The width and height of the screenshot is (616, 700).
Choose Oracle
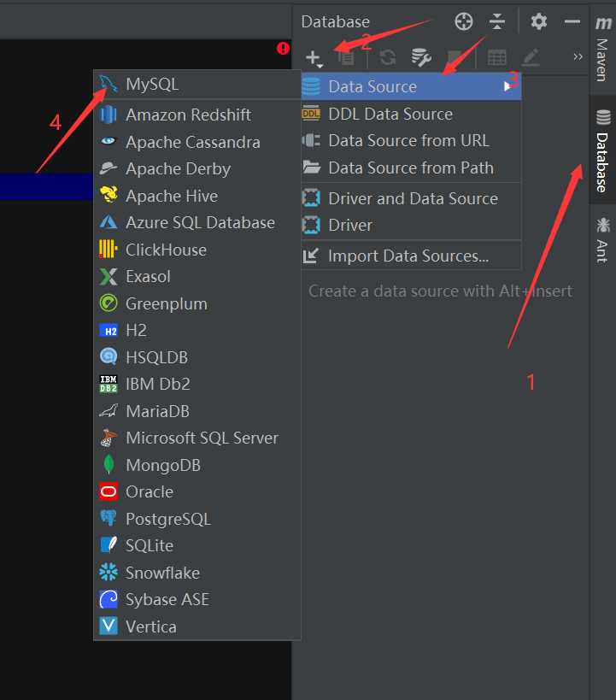tap(197, 492)
